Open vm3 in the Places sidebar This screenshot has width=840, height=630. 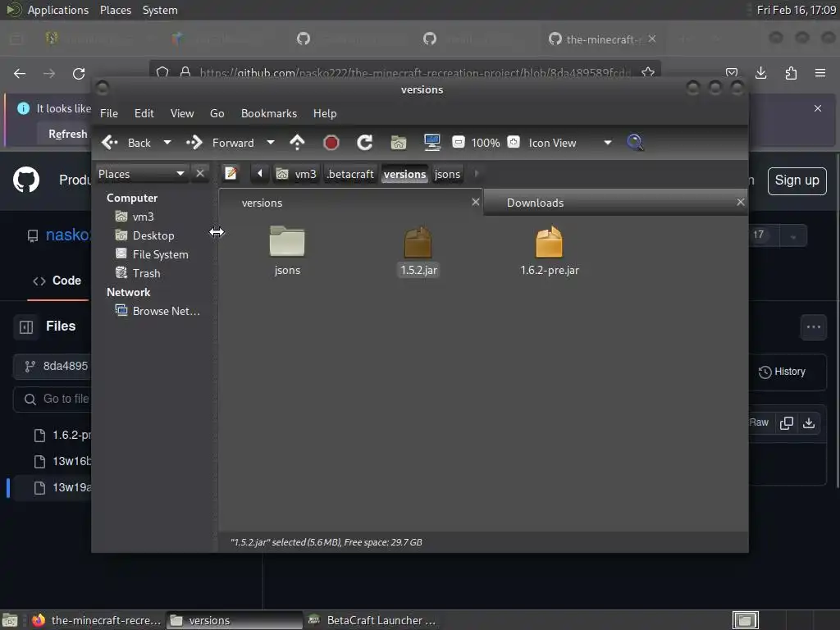click(x=143, y=217)
